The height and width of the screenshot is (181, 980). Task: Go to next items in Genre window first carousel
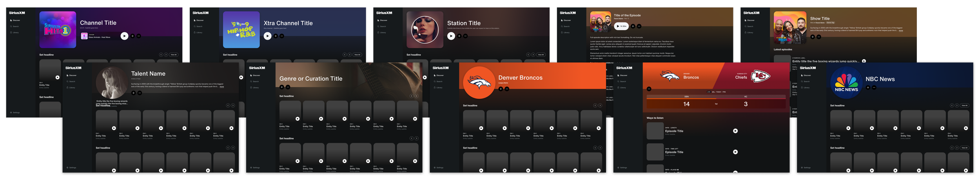coord(416,96)
